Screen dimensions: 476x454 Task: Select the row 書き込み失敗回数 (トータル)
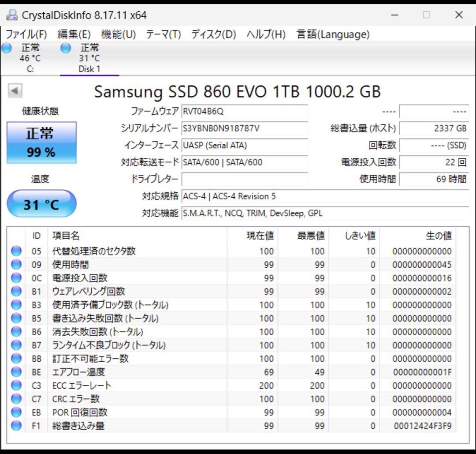click(231, 318)
